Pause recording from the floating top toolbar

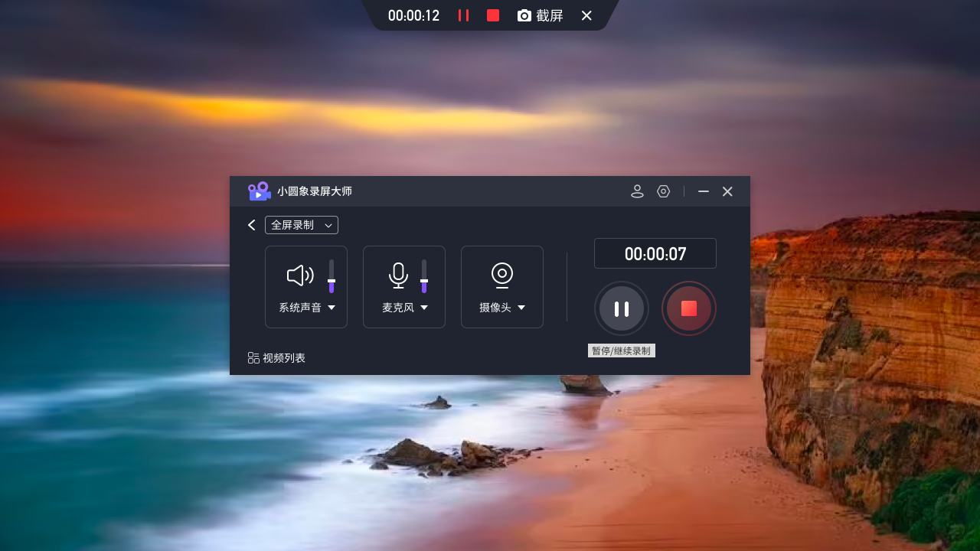(x=463, y=15)
